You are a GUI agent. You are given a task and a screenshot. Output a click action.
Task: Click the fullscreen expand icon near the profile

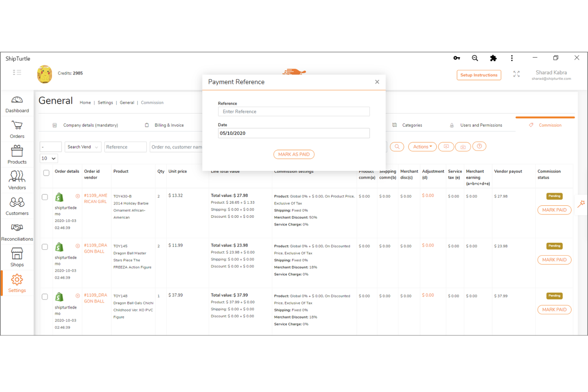516,73
